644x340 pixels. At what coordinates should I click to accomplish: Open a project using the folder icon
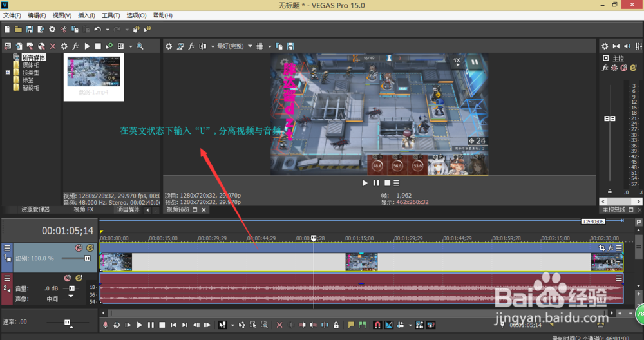[18, 29]
